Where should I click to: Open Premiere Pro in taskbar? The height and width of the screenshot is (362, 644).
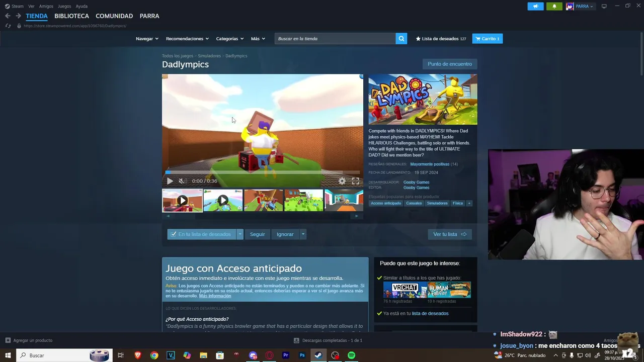286,355
